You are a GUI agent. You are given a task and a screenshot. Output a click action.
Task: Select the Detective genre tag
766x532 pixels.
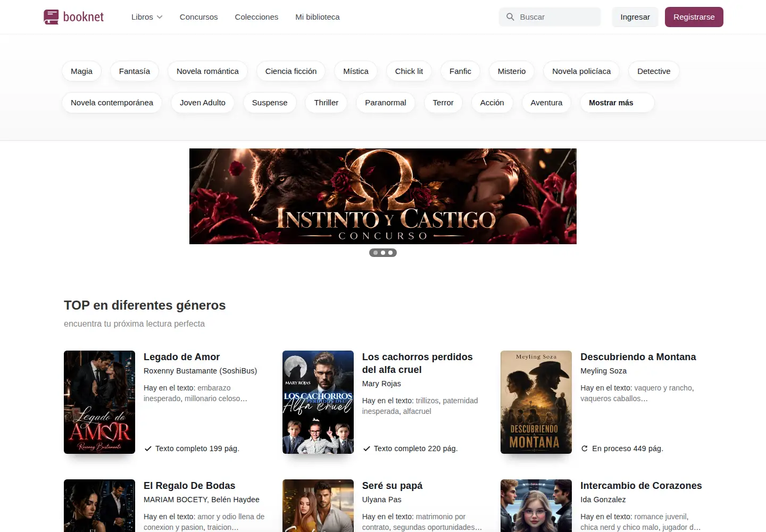pos(654,71)
